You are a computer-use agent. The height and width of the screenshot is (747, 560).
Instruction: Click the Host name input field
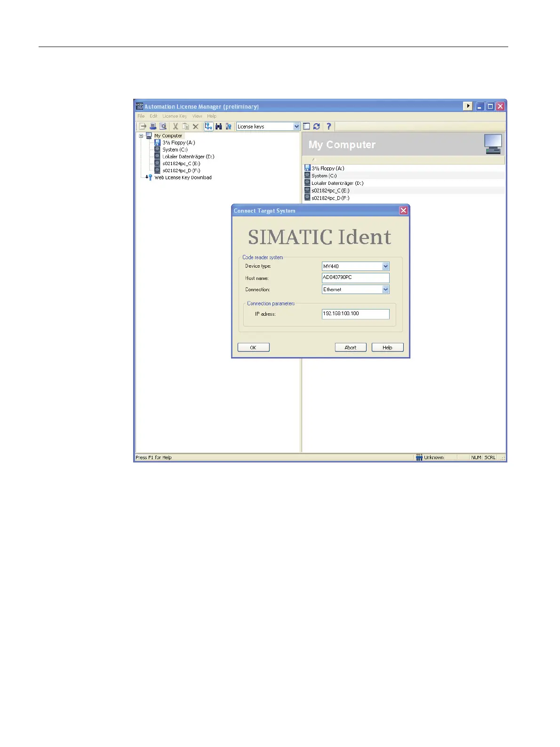point(356,278)
